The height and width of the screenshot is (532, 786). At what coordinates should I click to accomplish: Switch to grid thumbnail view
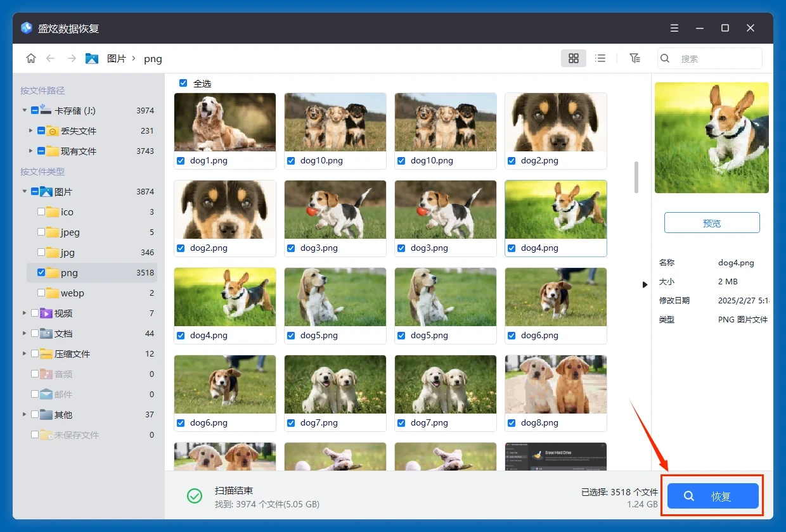(x=573, y=58)
